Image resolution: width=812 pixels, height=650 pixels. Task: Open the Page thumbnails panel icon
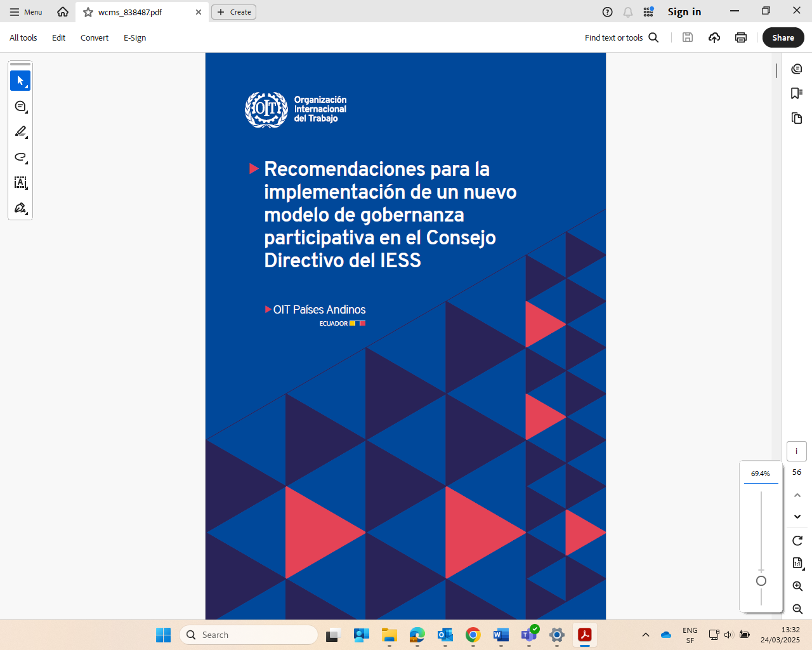coord(797,118)
